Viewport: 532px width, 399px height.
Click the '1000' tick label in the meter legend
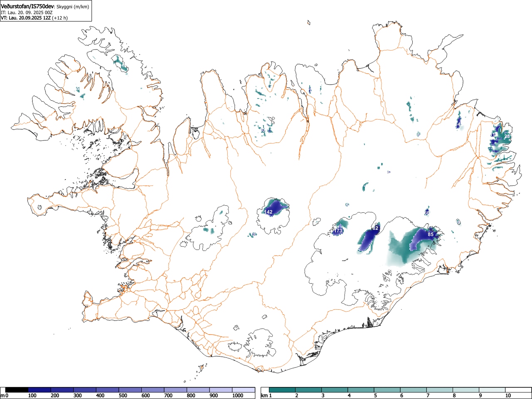238,396
